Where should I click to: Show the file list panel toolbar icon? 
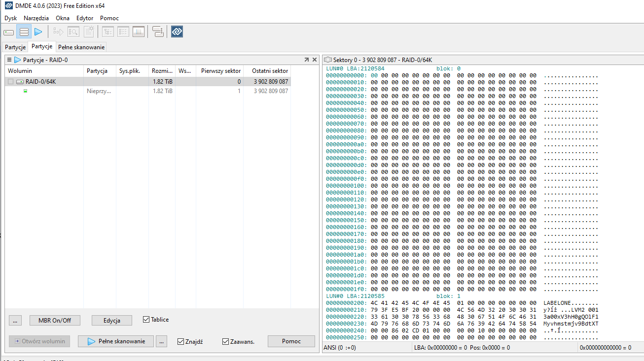(x=123, y=32)
